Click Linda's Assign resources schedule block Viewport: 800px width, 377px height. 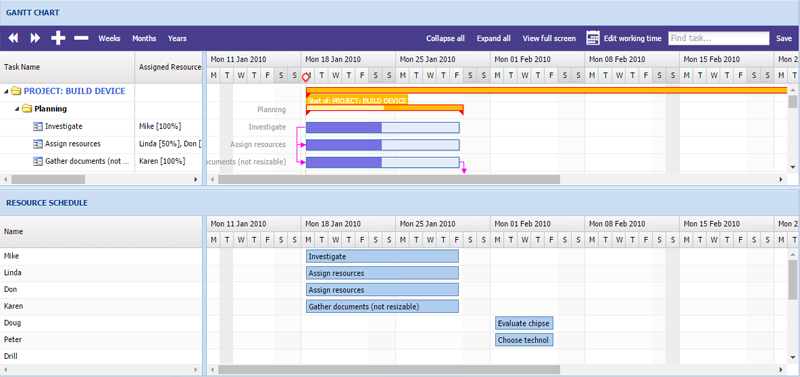click(382, 273)
